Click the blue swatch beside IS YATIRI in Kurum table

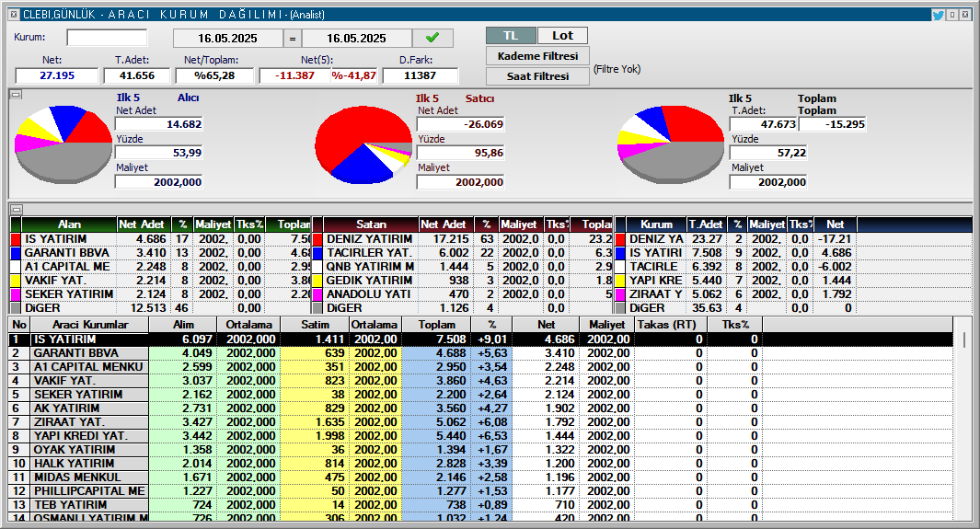pos(620,253)
